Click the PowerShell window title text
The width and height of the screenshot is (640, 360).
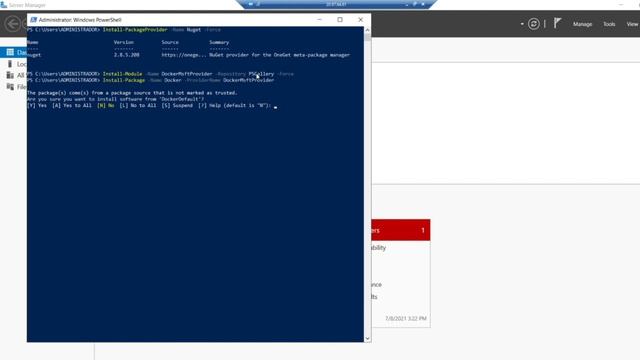tap(80, 20)
